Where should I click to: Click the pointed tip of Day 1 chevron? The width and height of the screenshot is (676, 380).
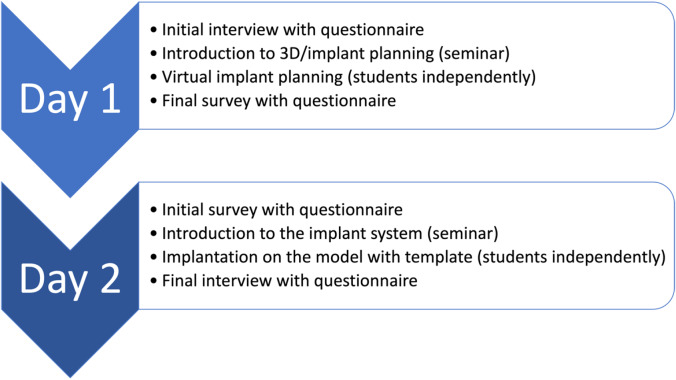(70, 193)
